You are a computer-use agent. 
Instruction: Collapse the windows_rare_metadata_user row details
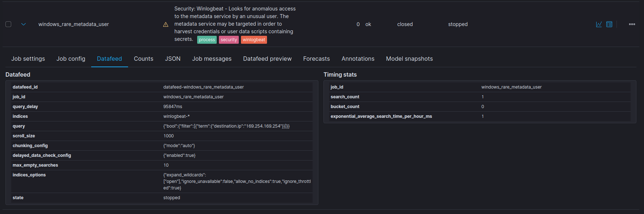(x=24, y=24)
